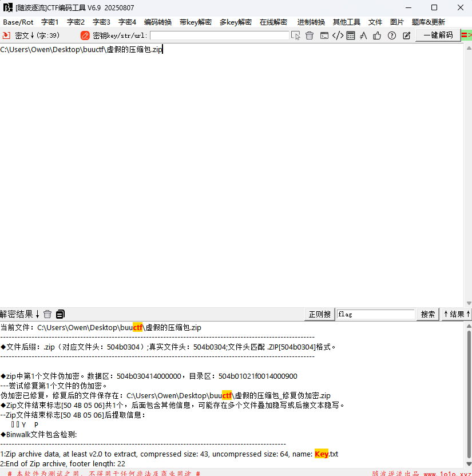The image size is (472, 476).
Task: Open the 编码转换 menu
Action: tap(158, 22)
